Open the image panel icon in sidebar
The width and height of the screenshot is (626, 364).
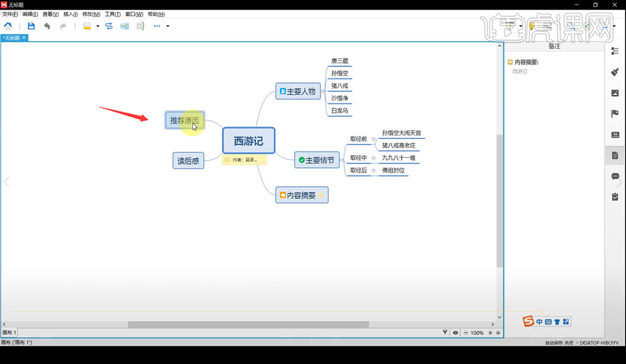[615, 93]
